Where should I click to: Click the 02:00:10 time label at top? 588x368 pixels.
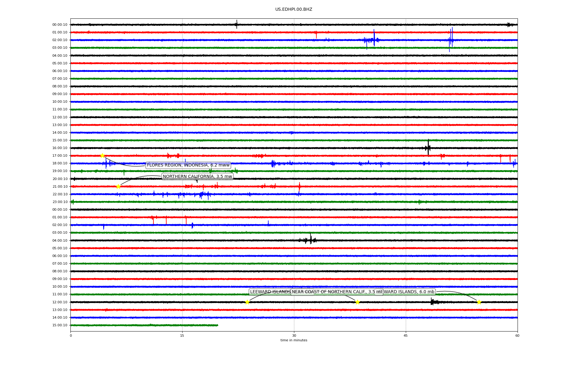point(60,40)
